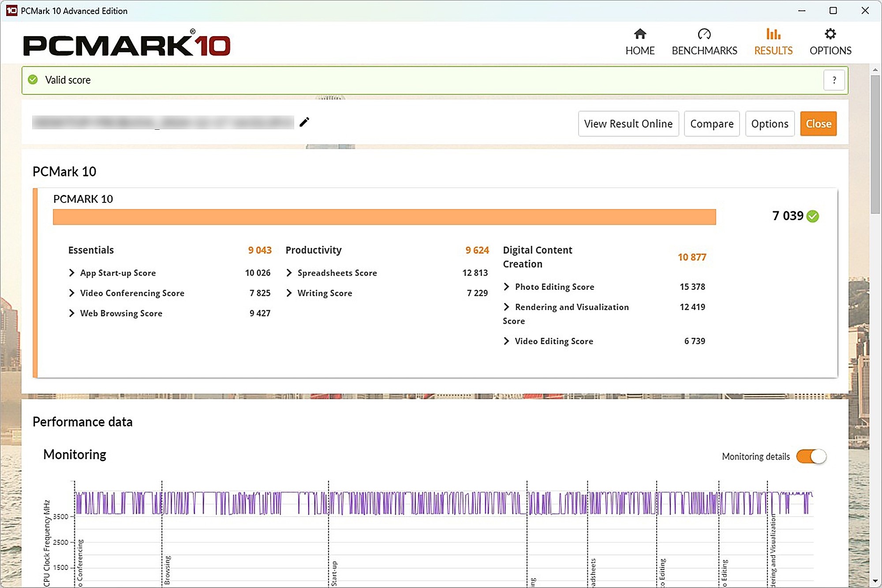The image size is (882, 588).
Task: Expand Spreadsheets Score breakdown
Action: (x=289, y=273)
